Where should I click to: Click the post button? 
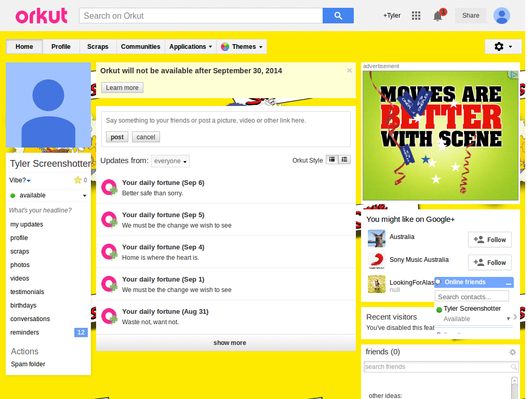pos(117,137)
